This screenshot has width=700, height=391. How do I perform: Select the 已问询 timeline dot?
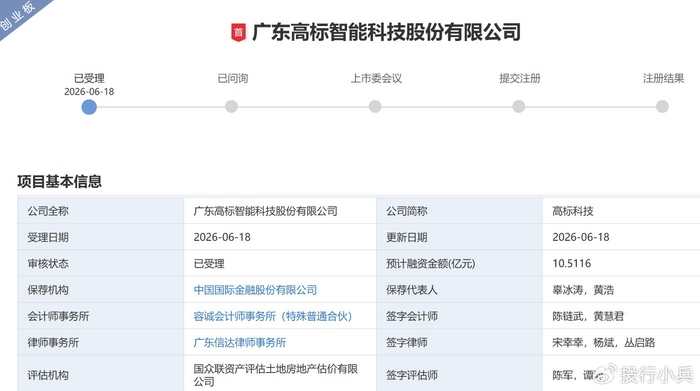click(231, 107)
